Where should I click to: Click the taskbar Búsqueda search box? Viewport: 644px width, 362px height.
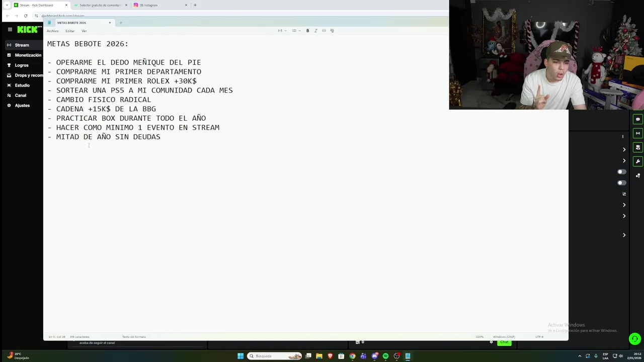275,356
